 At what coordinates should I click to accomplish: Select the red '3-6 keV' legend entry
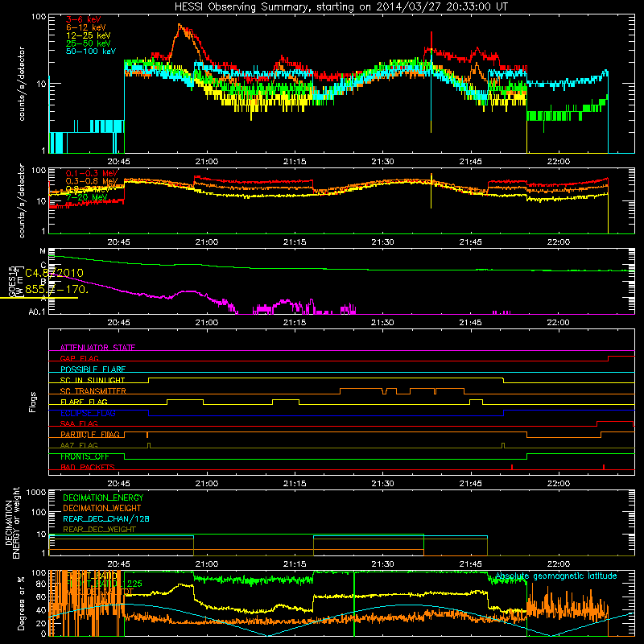coord(83,19)
